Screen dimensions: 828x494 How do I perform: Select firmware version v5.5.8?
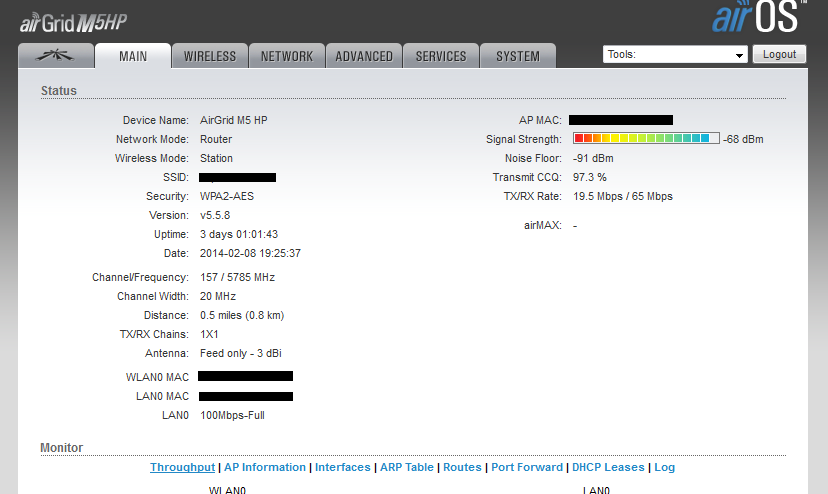click(215, 216)
